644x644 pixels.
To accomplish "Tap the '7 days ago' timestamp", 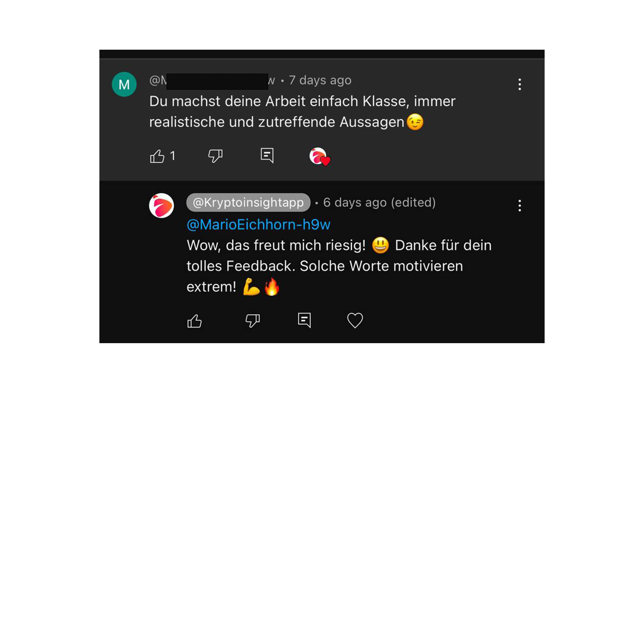I will coord(320,80).
